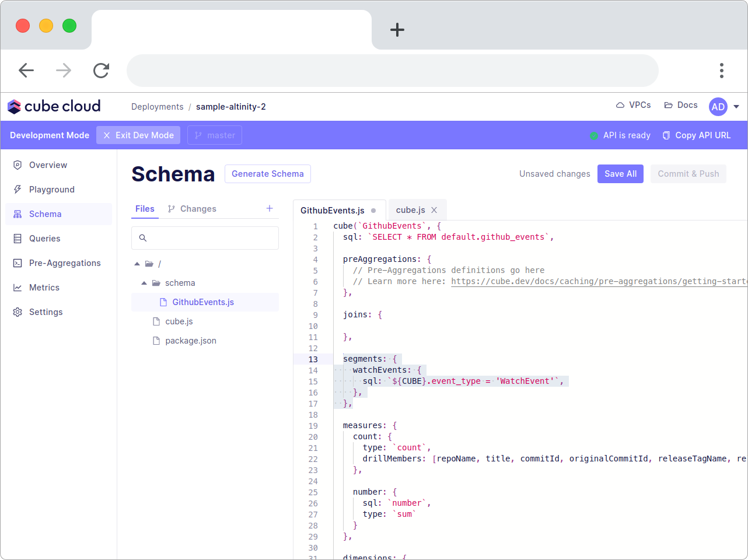748x560 pixels.
Task: Copy the API URL
Action: [696, 135]
